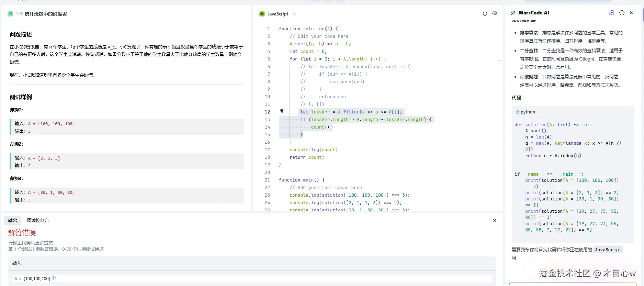The height and width of the screenshot is (286, 644).
Task: Click the MarsCode AI sparkle logo
Action: (x=513, y=13)
